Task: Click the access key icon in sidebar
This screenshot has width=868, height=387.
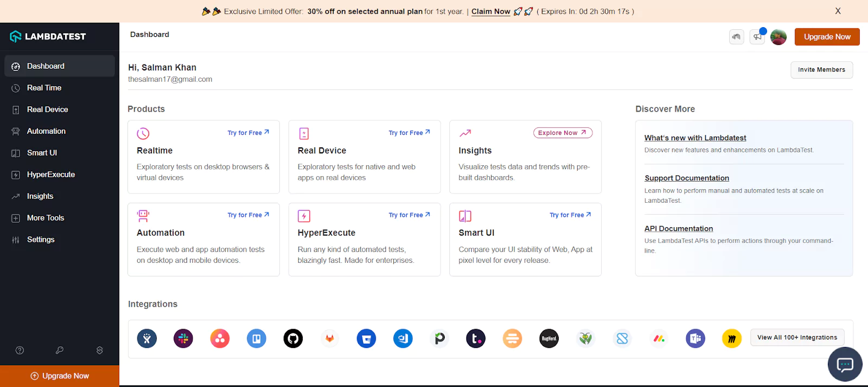Action: pyautogui.click(x=60, y=350)
